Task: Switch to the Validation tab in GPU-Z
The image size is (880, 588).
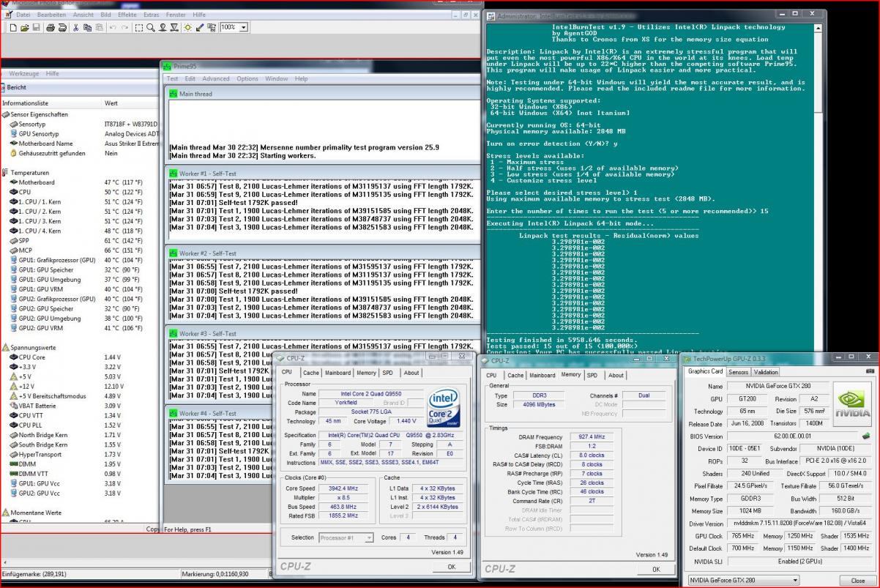Action: [x=766, y=372]
